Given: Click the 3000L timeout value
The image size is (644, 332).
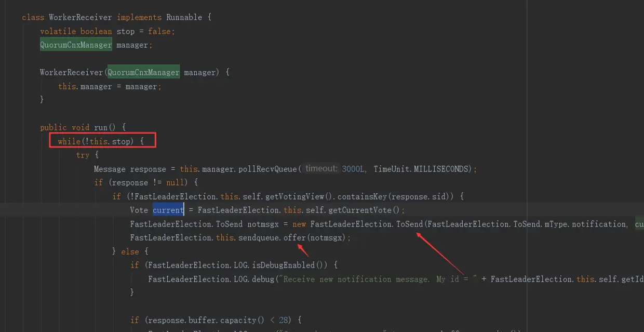Looking at the screenshot, I should (x=354, y=169).
